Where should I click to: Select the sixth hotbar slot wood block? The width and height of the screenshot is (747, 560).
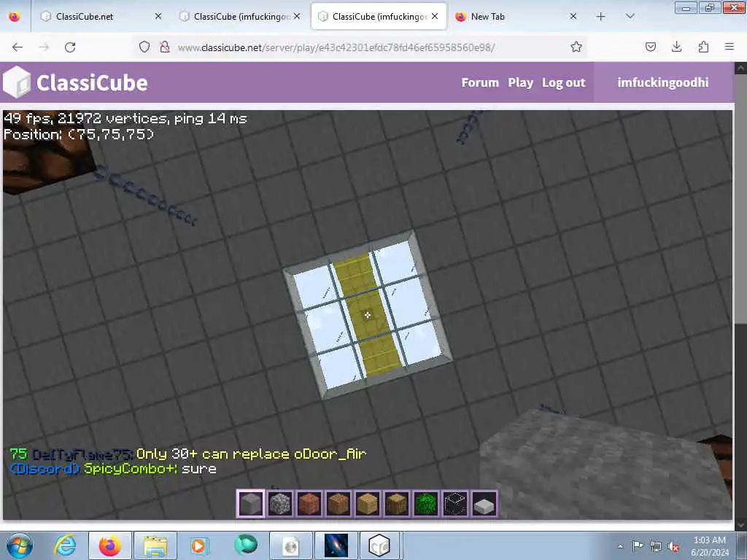(x=396, y=503)
